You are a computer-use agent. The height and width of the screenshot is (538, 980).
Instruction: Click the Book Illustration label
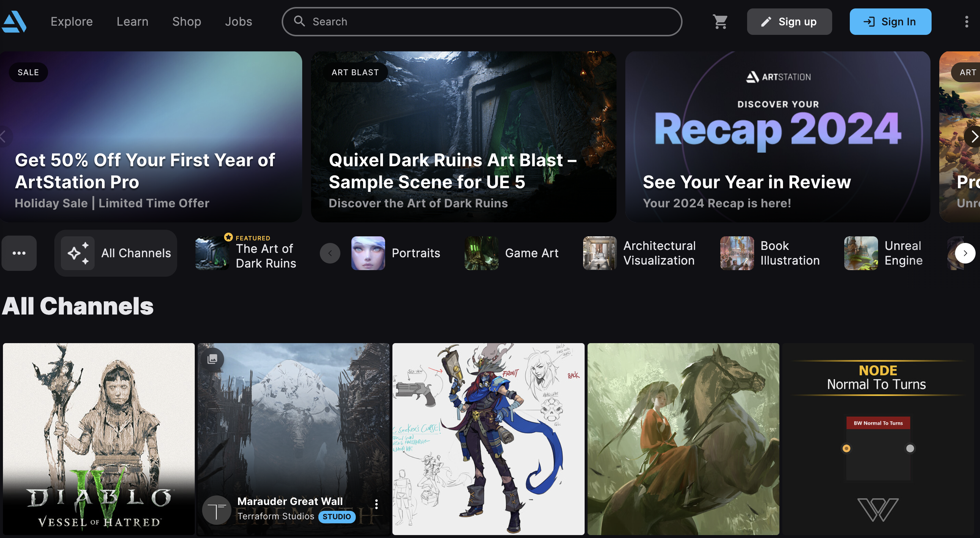[790, 253]
